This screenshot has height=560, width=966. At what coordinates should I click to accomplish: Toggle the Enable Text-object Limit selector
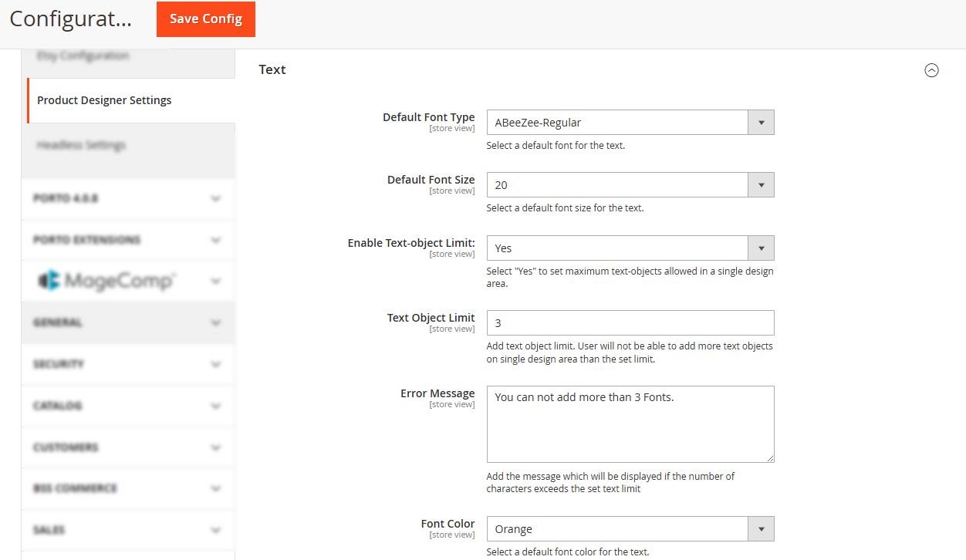tap(630, 248)
